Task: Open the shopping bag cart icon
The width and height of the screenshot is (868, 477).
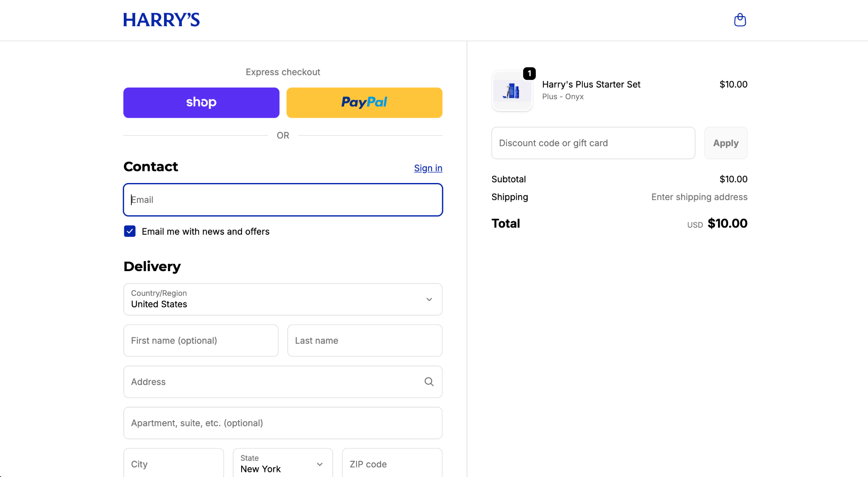Action: point(740,20)
